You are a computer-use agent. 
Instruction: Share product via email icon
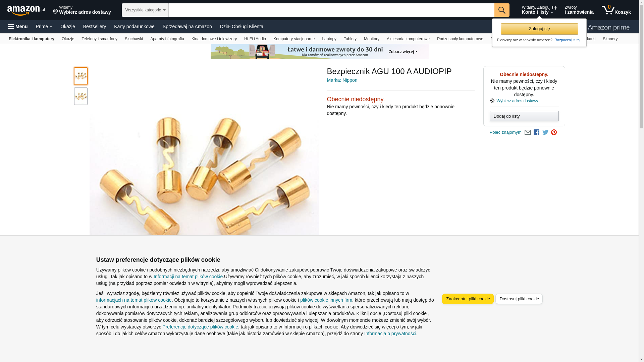click(528, 132)
